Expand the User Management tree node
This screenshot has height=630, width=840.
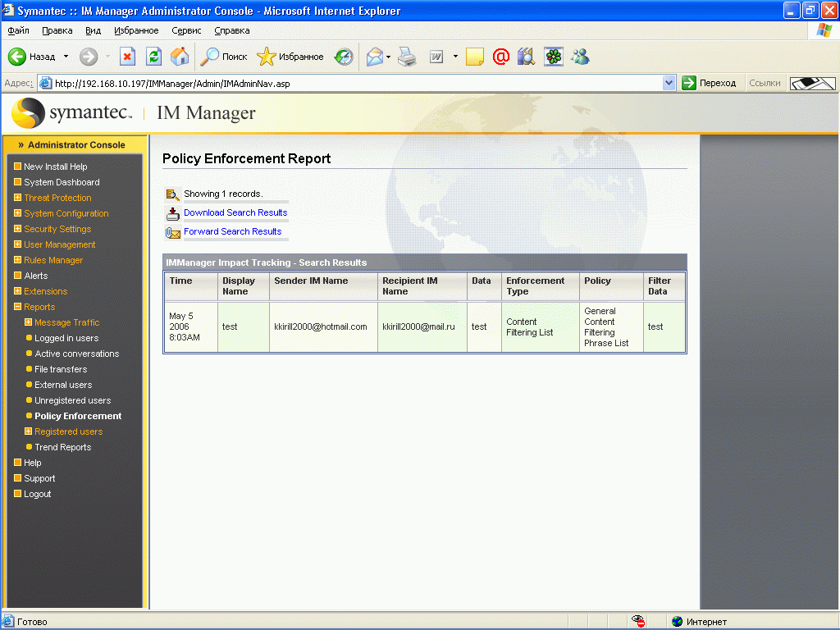point(18,244)
